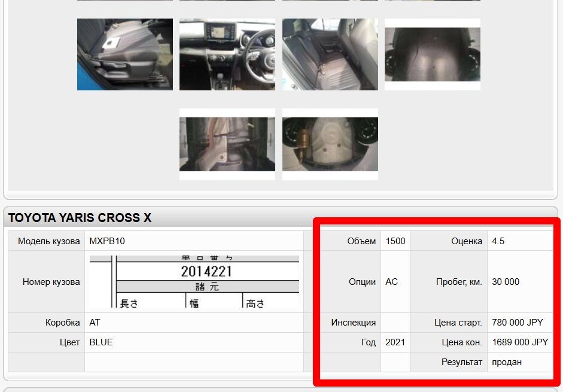The image size is (563, 392).
Task: Click the color value BLUE
Action: click(x=101, y=342)
